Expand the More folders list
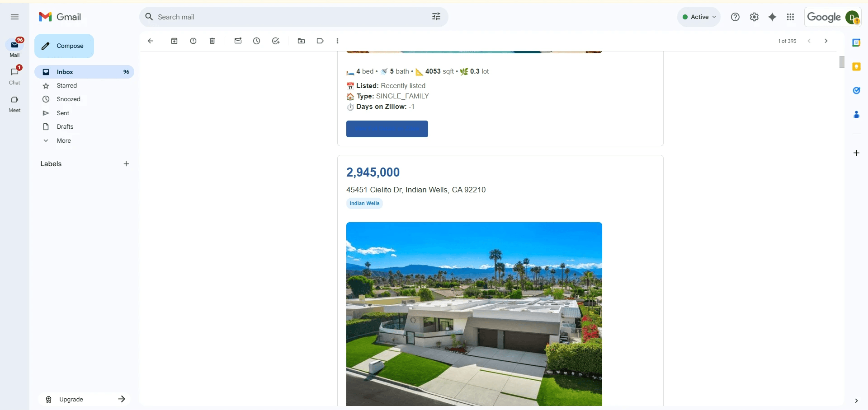The width and height of the screenshot is (868, 410). pos(64,141)
